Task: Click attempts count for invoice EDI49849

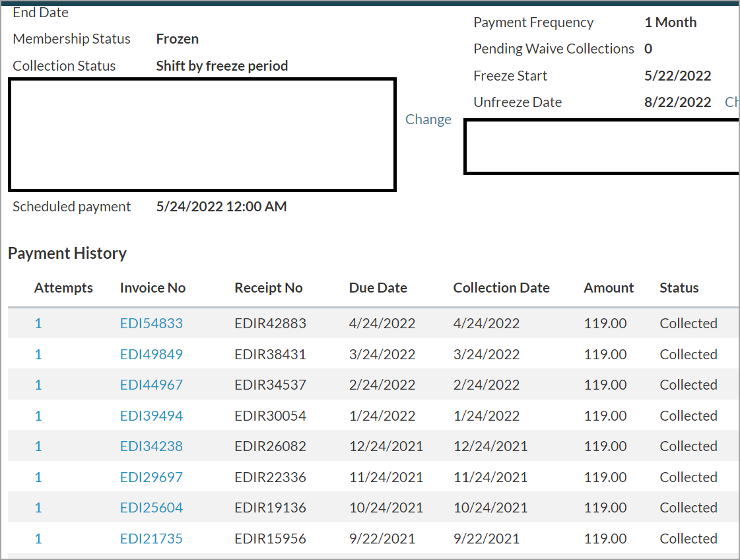Action: pos(38,354)
